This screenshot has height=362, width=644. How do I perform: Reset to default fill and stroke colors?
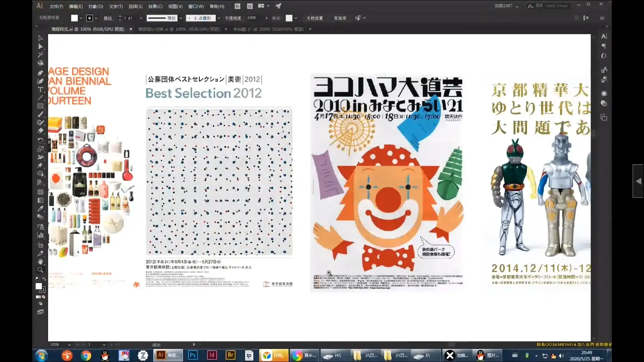click(37, 279)
